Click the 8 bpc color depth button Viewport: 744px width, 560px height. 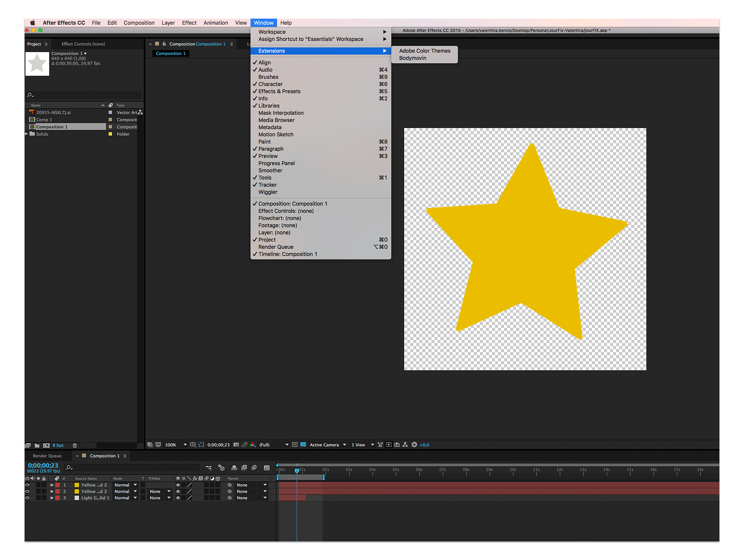coord(58,446)
